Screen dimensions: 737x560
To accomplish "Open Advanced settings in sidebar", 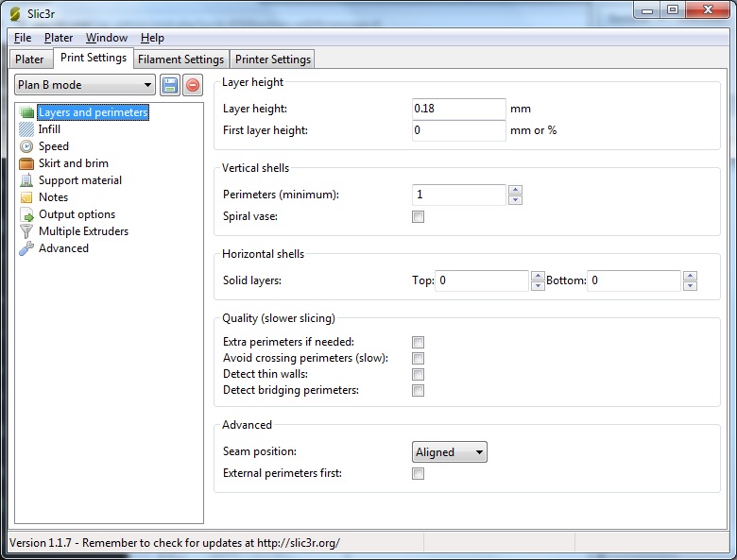I will tap(63, 248).
